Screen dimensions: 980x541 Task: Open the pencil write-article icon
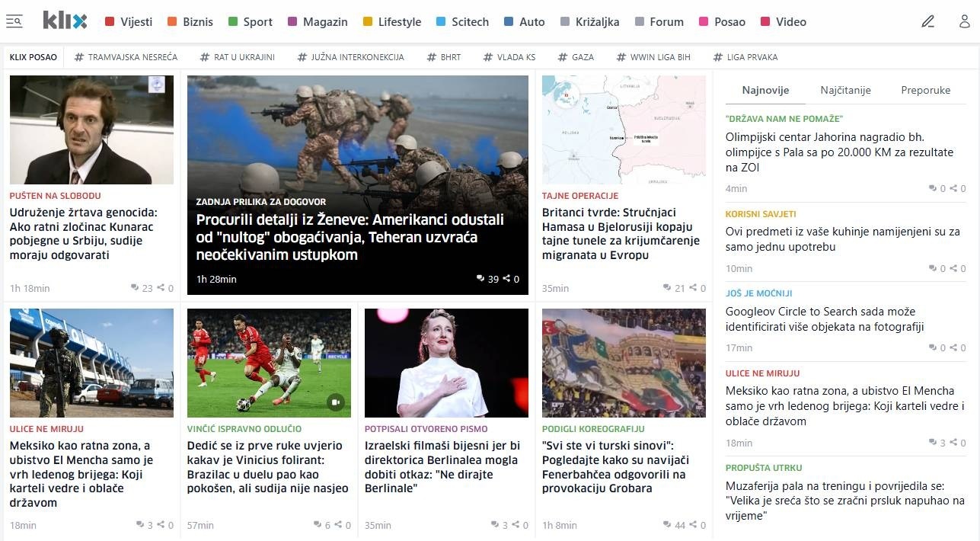click(927, 21)
